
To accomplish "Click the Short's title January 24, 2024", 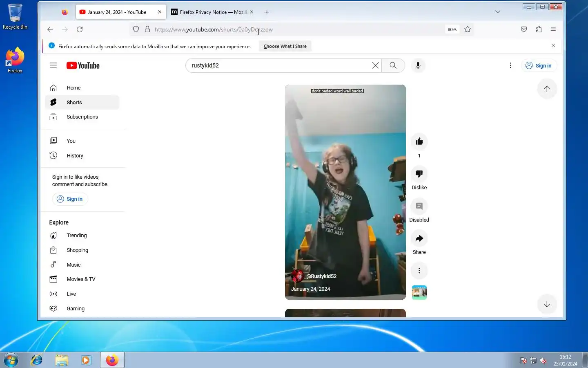I will (310, 289).
